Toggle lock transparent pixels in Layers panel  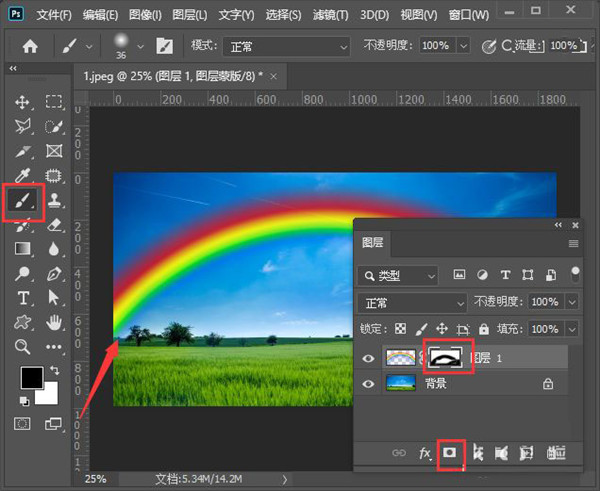pyautogui.click(x=400, y=329)
